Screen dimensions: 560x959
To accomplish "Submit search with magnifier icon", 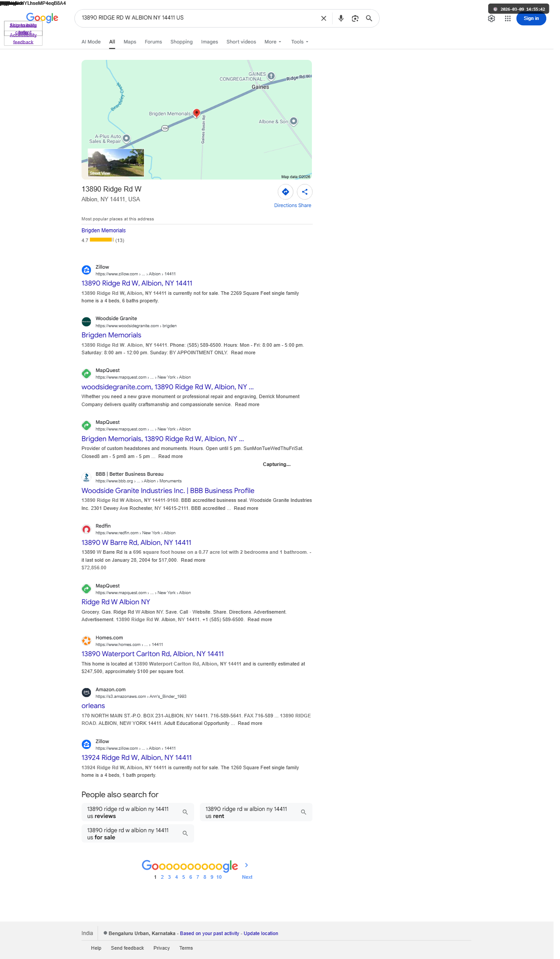I will tap(369, 18).
